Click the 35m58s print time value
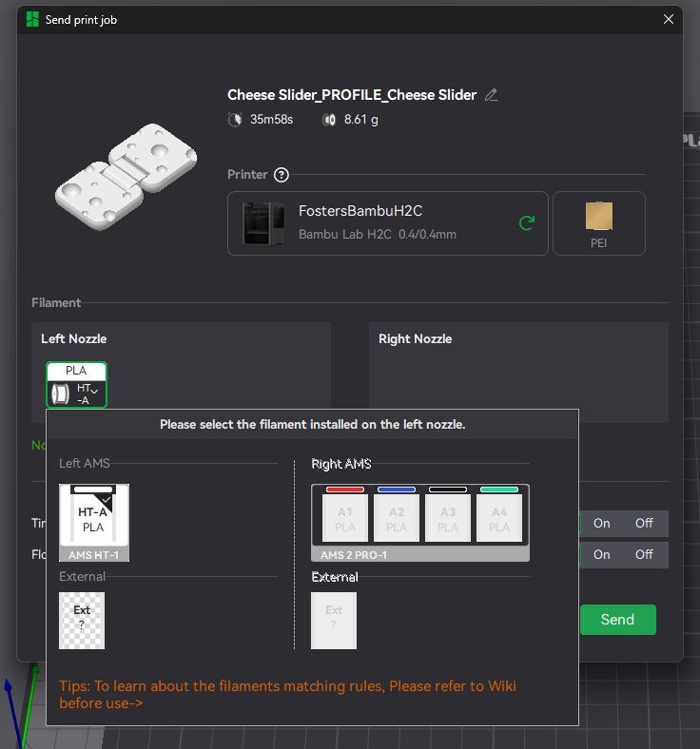Viewport: 700px width, 749px height. coord(271,120)
